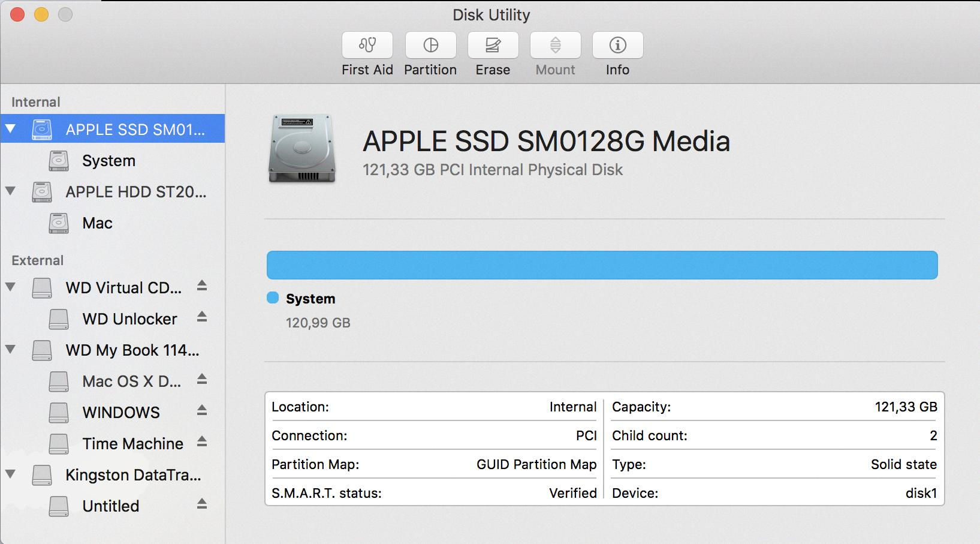Screen dimensions: 980x544
Task: Click the large hard drive image in the detail pane
Action: click(x=301, y=148)
